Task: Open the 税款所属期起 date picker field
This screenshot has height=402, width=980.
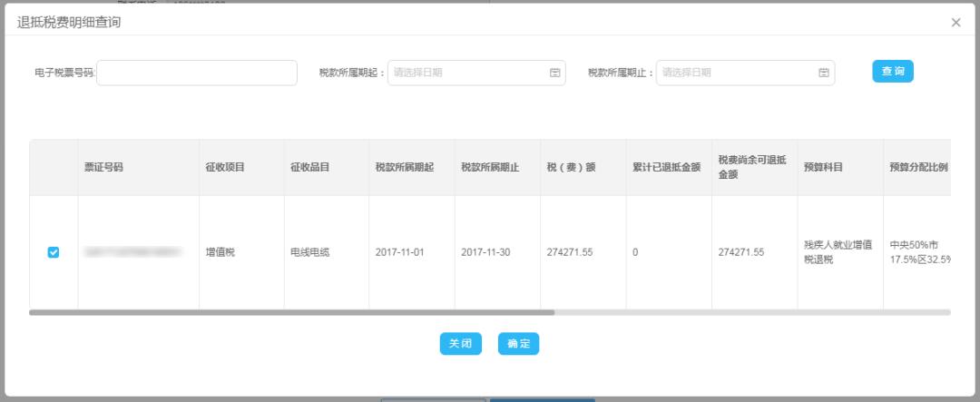Action: tap(467, 73)
